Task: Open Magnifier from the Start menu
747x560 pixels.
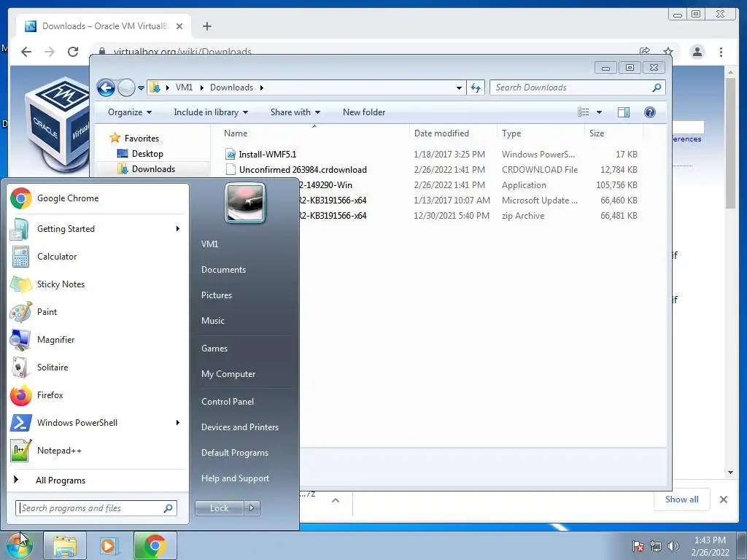Action: pos(98,340)
